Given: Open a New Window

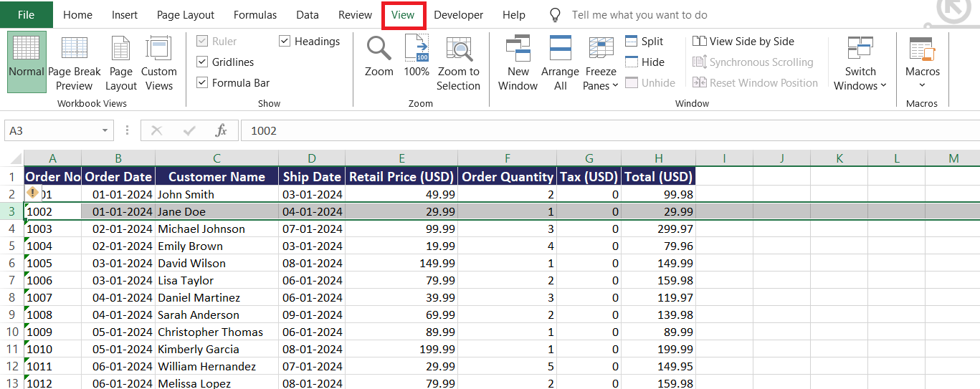Looking at the screenshot, I should tap(518, 63).
